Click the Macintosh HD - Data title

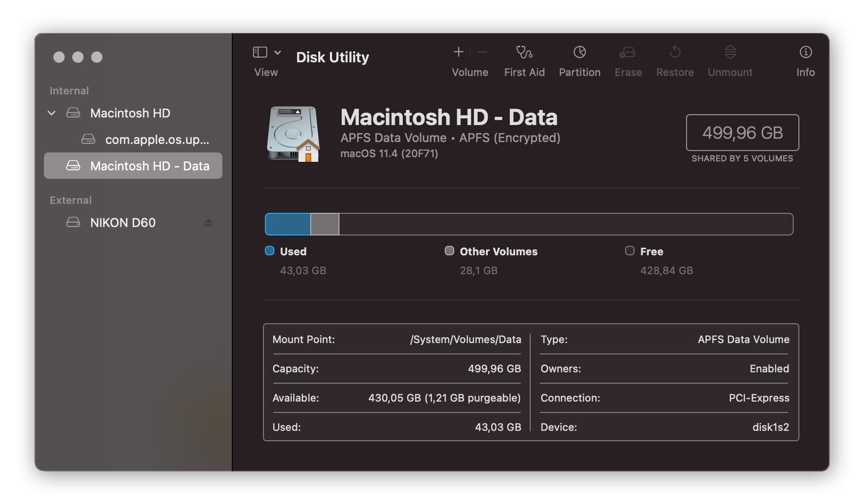point(449,117)
